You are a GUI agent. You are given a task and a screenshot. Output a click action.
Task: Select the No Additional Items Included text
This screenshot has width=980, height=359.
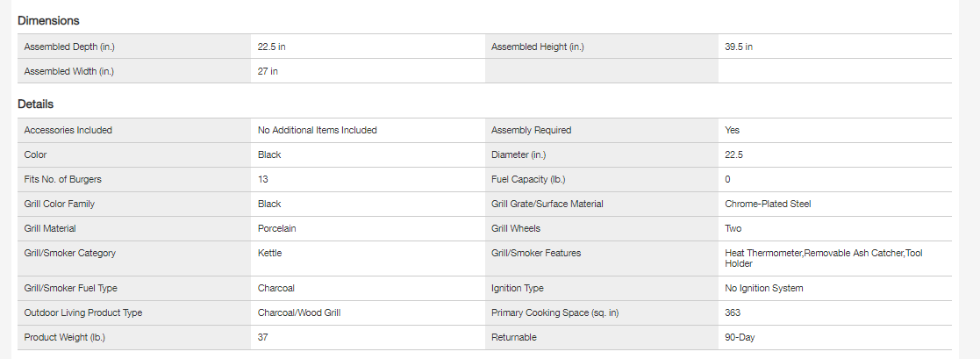click(x=317, y=130)
